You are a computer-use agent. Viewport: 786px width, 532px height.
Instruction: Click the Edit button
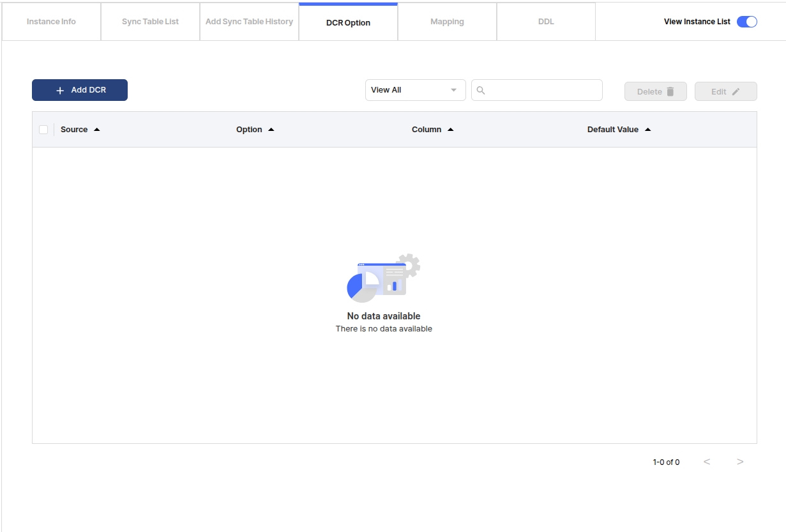725,91
